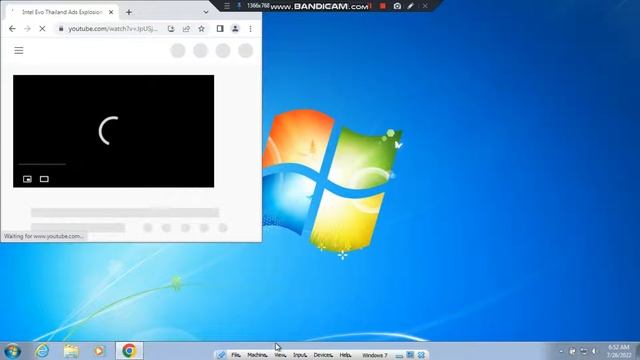The image size is (640, 360).
Task: Switch YouTube player to theater mode
Action: tap(44, 179)
